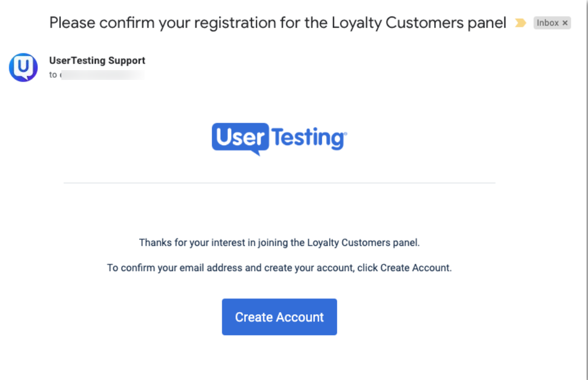Click the yellow importance marker arrow
Viewport: 588px width, 380px height.
pos(521,23)
